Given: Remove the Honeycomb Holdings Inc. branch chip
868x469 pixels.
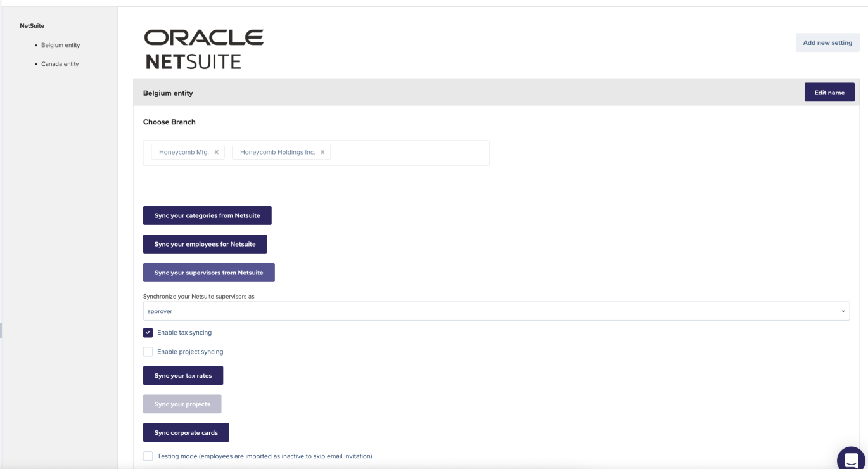Looking at the screenshot, I should tap(322, 152).
